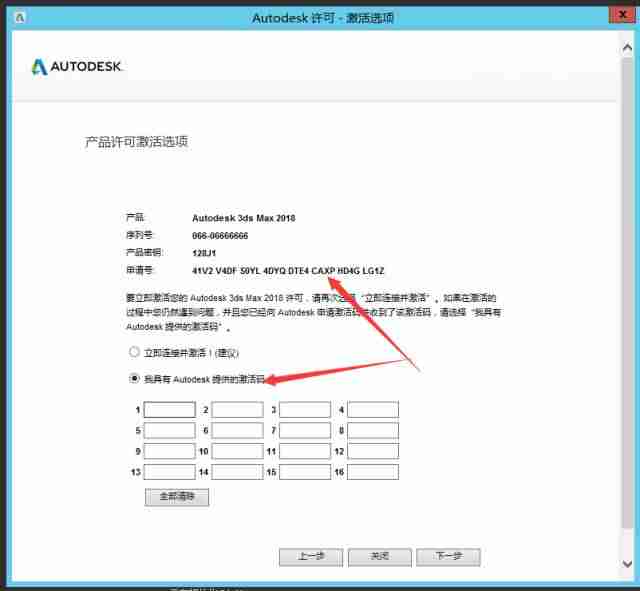Click the close (关闭) button at bottom
Image resolution: width=640 pixels, height=591 pixels.
pos(380,557)
